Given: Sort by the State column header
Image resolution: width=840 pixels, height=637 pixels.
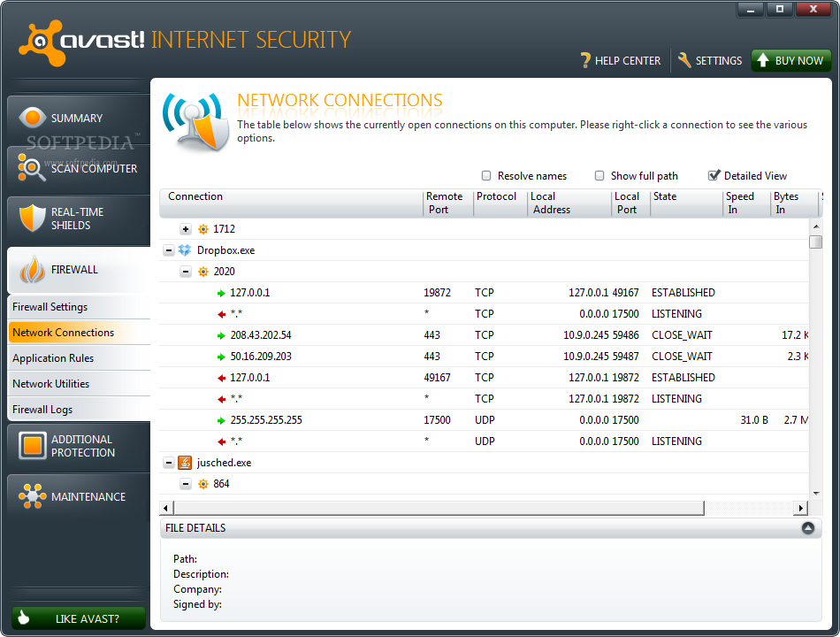Looking at the screenshot, I should coord(686,203).
